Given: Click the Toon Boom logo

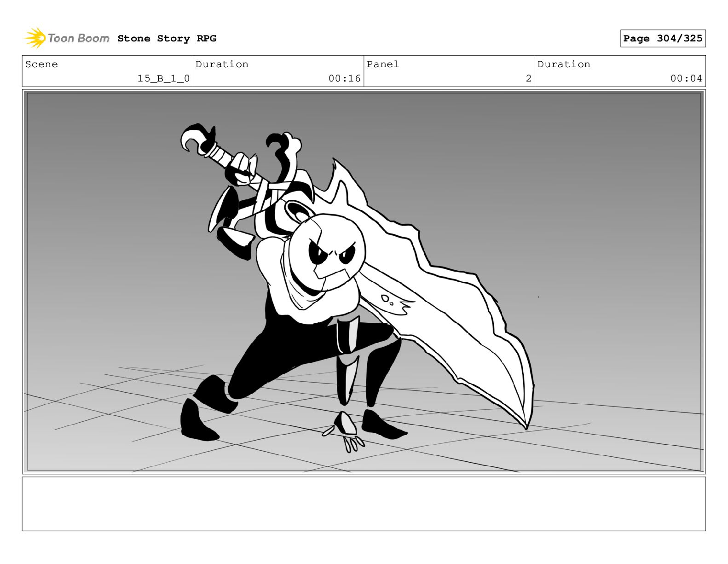Looking at the screenshot, I should pyautogui.click(x=67, y=38).
